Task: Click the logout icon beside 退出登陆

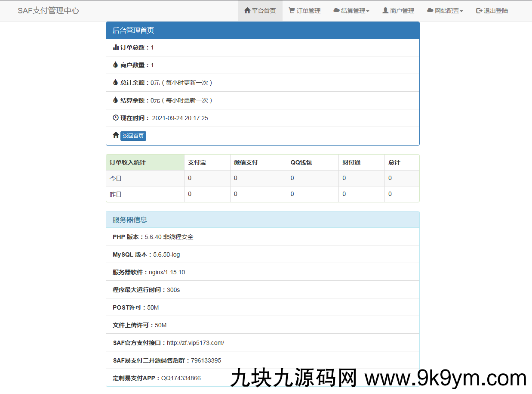Action: tap(479, 11)
